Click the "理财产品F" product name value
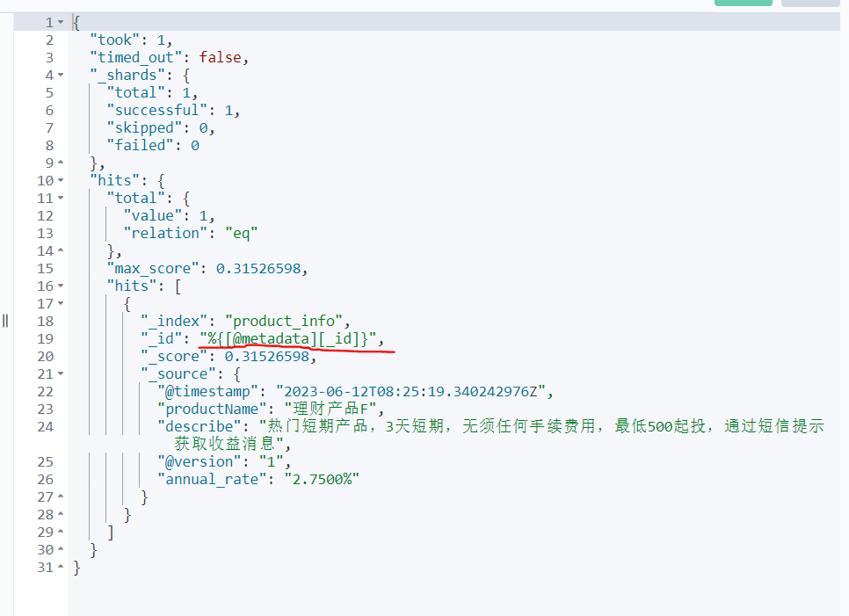849x616 pixels. click(330, 409)
